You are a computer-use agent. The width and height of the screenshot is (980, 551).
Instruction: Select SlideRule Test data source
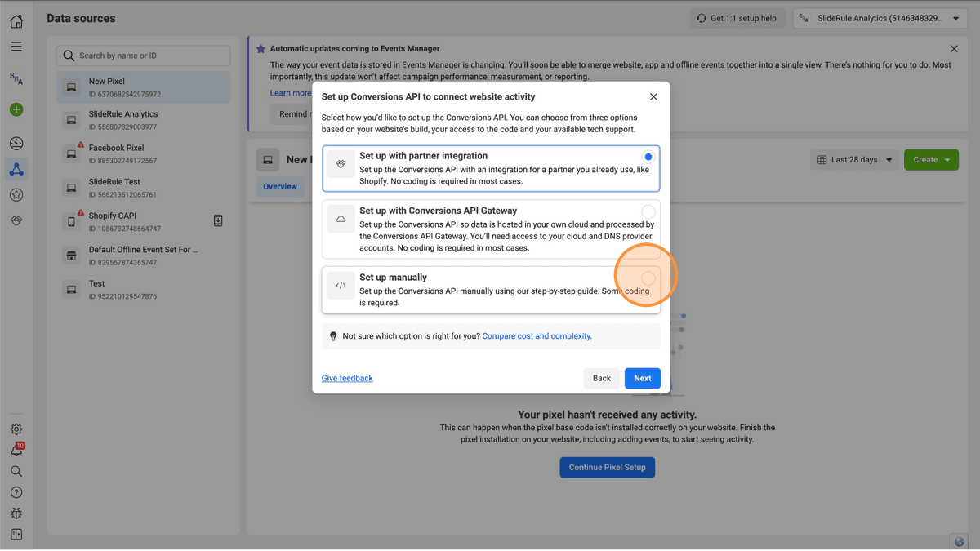point(144,188)
